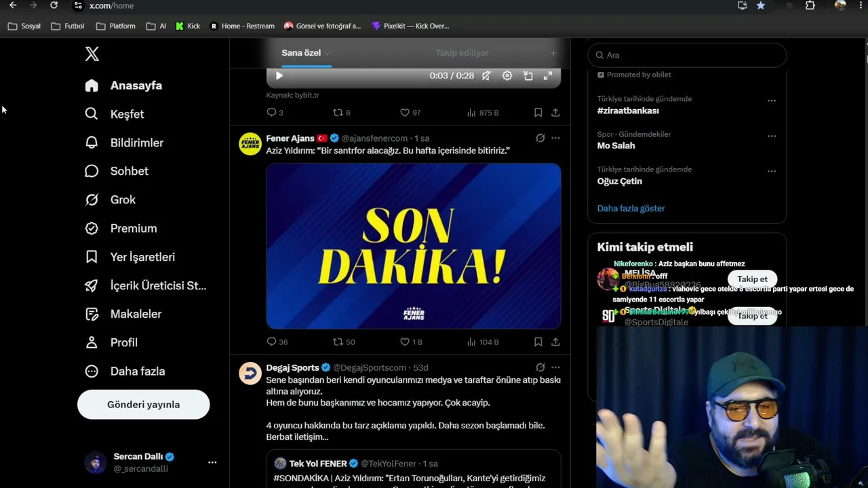Click Daha fazla göster link
Image resolution: width=868 pixels, height=488 pixels.
coord(631,209)
